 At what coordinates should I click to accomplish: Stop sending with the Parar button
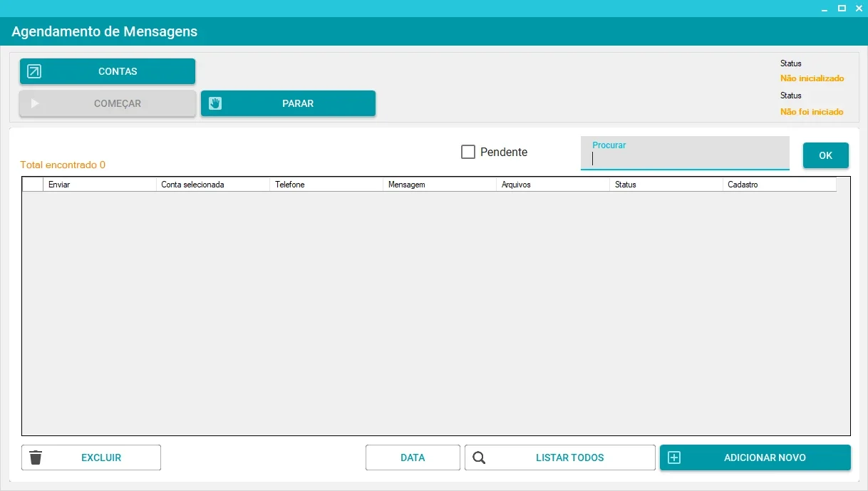[x=288, y=103]
